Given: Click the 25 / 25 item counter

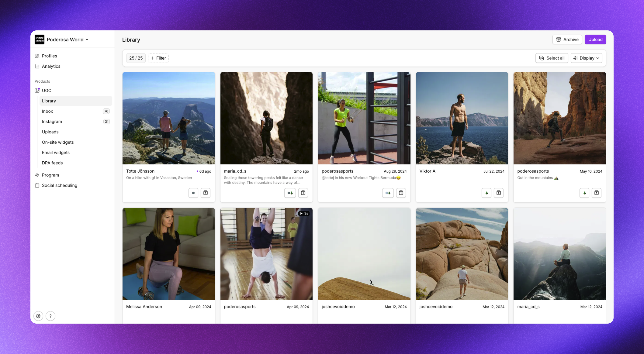Looking at the screenshot, I should click(x=136, y=58).
